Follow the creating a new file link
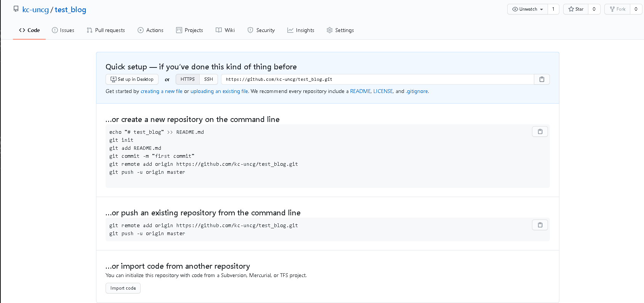644x303 pixels. point(162,91)
